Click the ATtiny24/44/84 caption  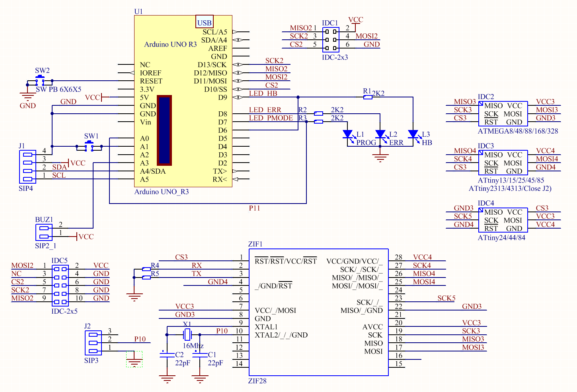tap(501, 238)
